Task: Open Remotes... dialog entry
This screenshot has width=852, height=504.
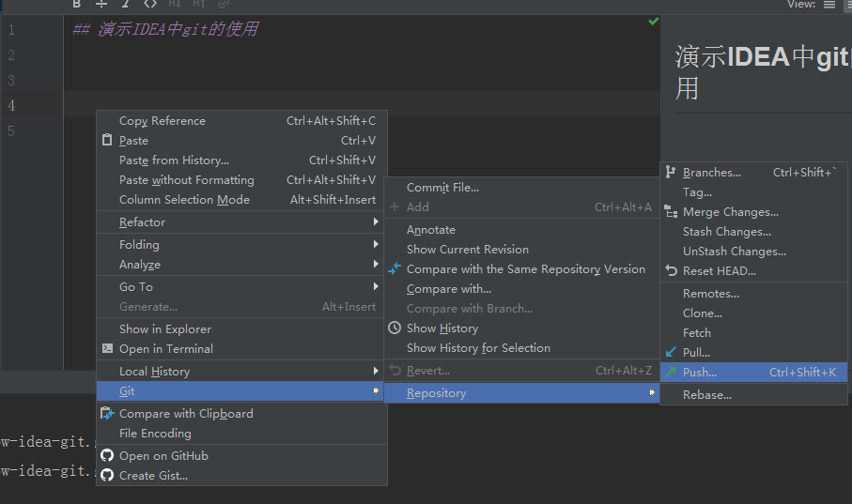Action: tap(754, 293)
